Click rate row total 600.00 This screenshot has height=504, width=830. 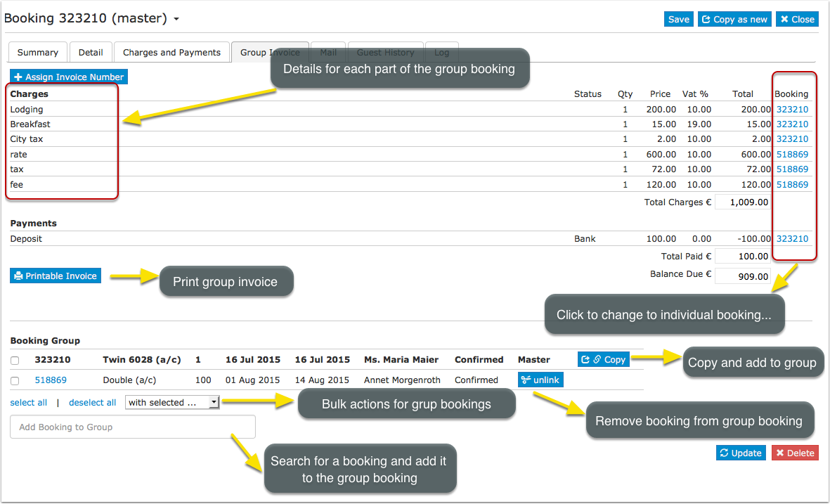pos(756,155)
